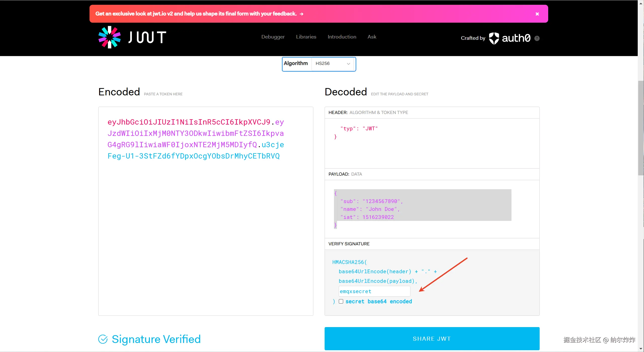Open the Introduction nav link

(x=342, y=37)
